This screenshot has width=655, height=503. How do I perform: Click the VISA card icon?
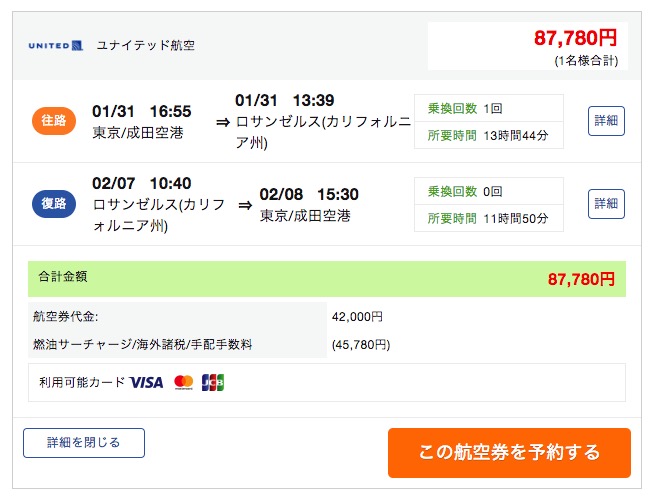pos(146,382)
